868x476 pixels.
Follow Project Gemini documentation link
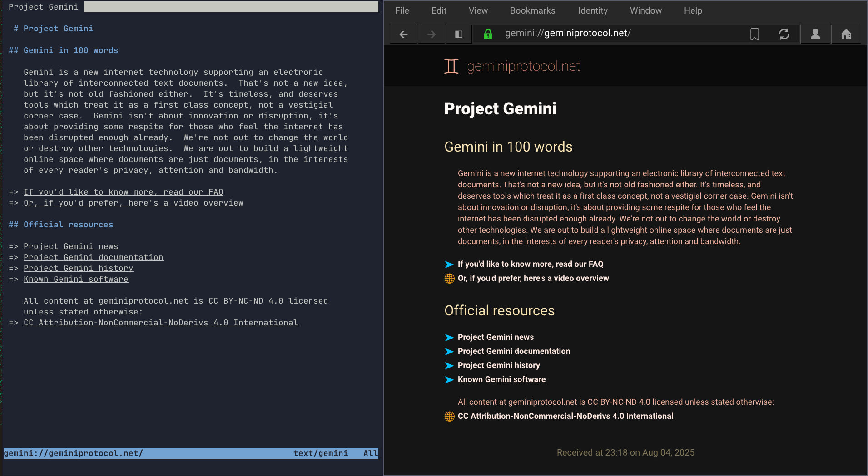click(x=513, y=351)
